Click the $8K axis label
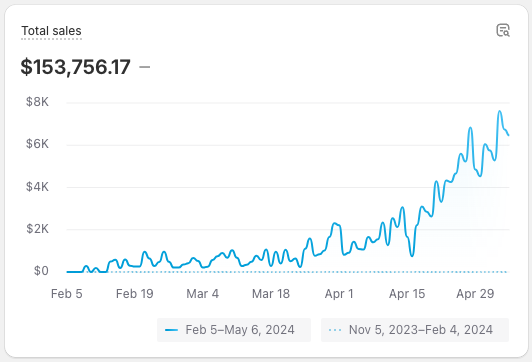 pos(37,102)
